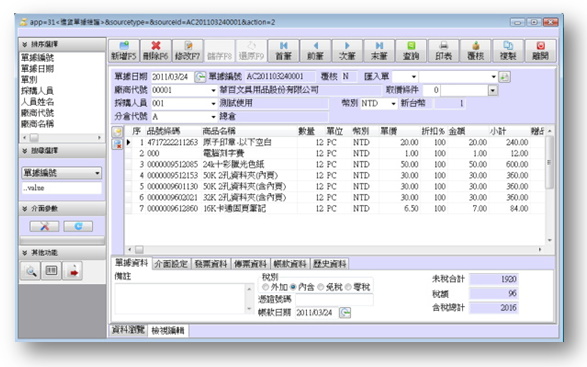Select 廠商名稱 in sort list

click(x=37, y=124)
